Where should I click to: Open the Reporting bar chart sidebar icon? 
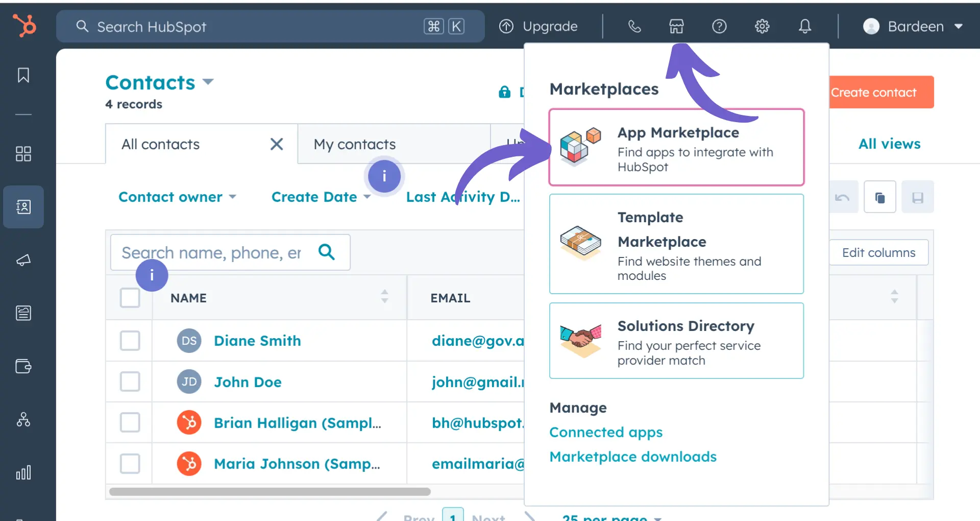tap(23, 472)
